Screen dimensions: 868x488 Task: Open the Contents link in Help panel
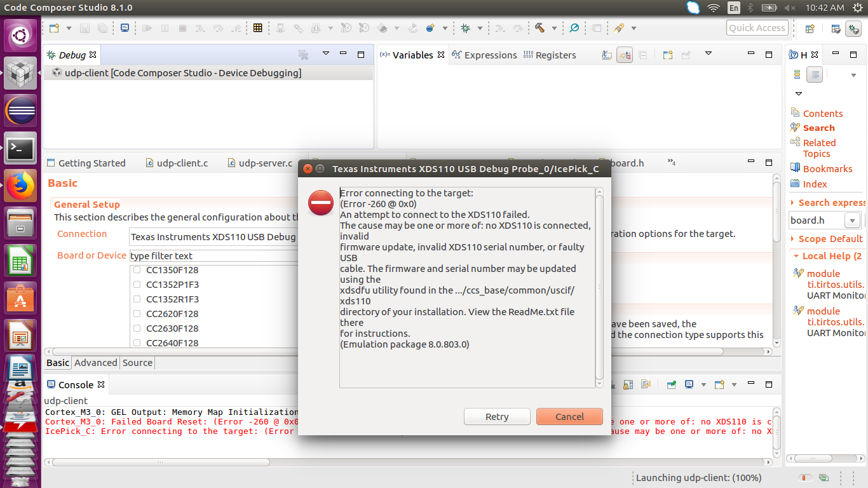823,113
